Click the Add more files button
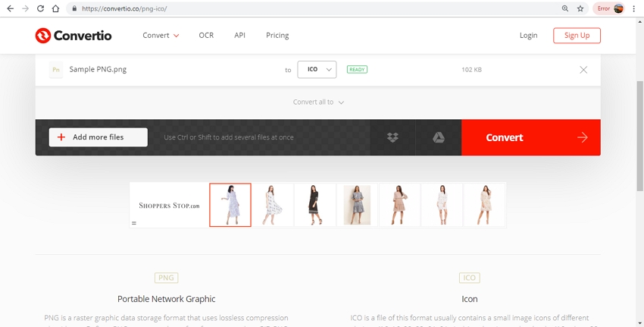 tap(98, 137)
